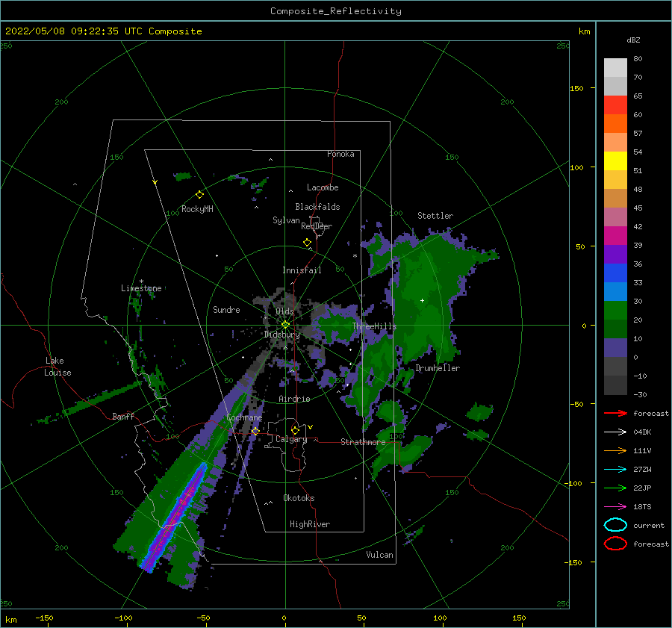The image size is (672, 628).
Task: Click the Composite_Reflectivity title
Action: pyautogui.click(x=336, y=11)
